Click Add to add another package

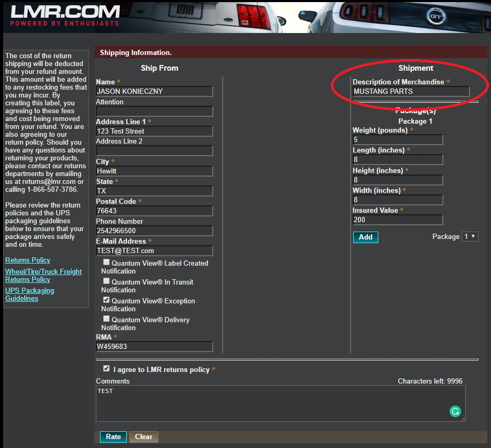click(x=365, y=237)
